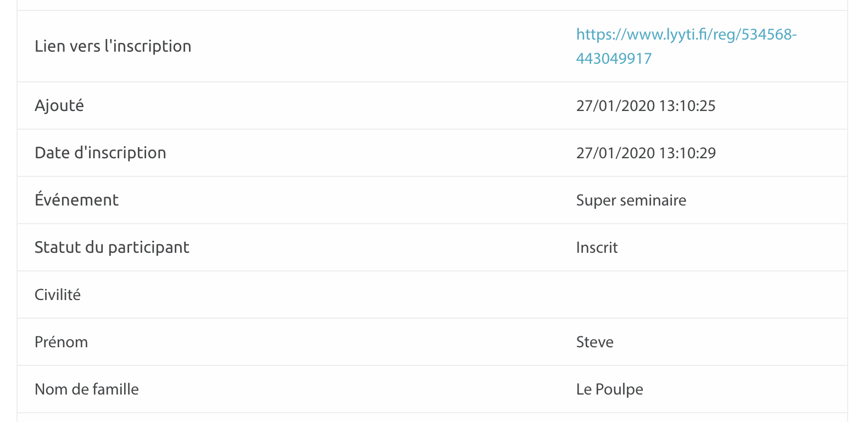Select the first name "Steve"
The image size is (868, 422).
pyautogui.click(x=594, y=342)
